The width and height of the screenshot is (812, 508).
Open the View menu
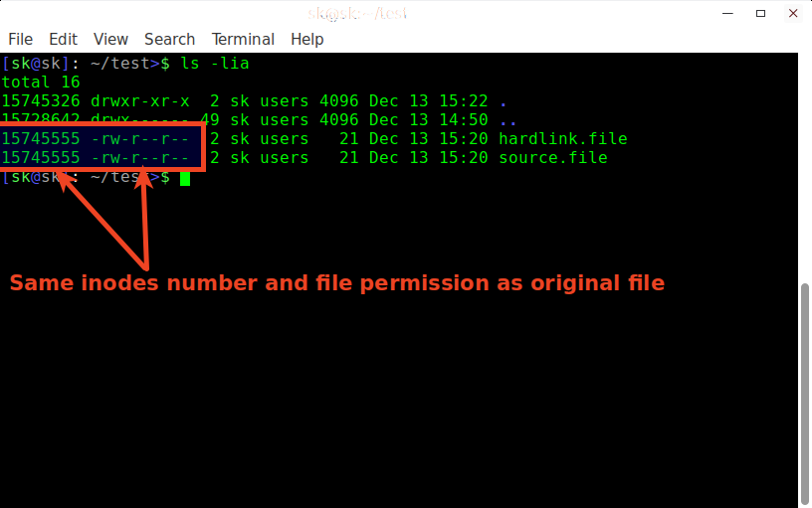pos(110,40)
